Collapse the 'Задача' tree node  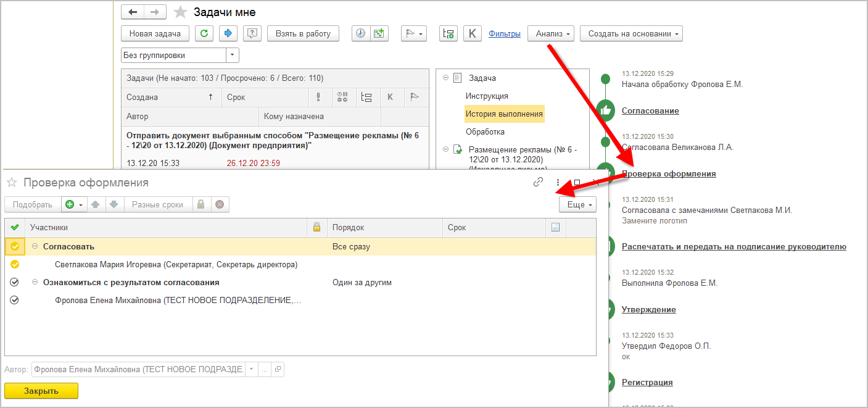pyautogui.click(x=445, y=78)
